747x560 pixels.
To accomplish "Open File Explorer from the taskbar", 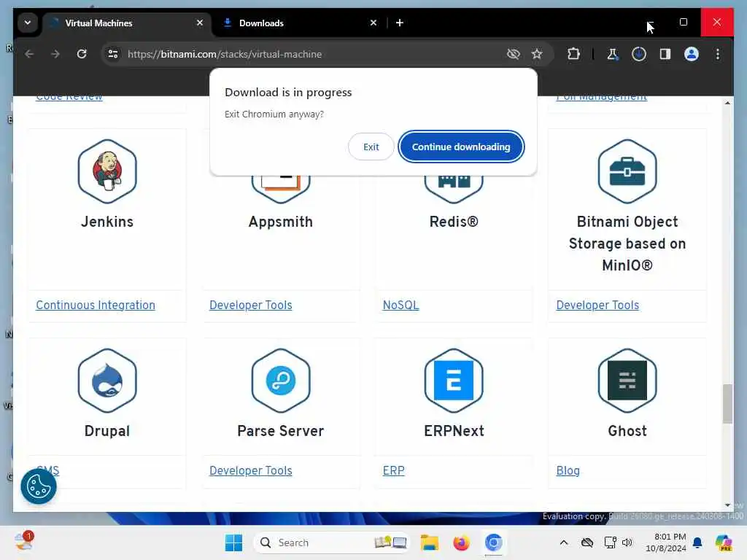I will (429, 542).
